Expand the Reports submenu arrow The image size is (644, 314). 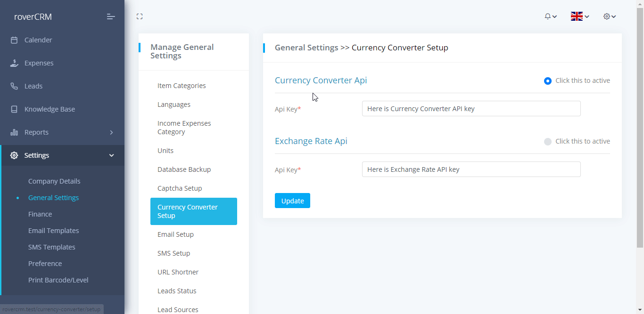tap(111, 132)
